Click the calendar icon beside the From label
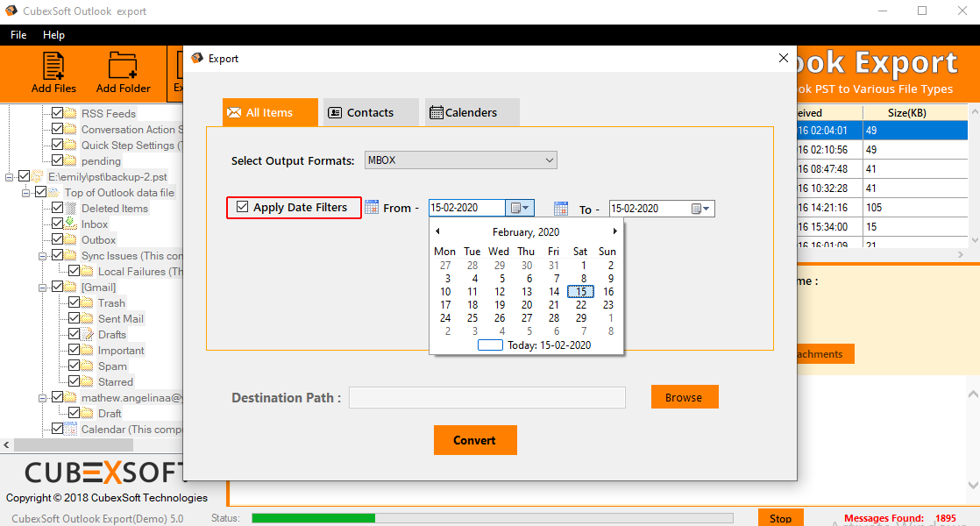Screen dimensions: 980x526 tap(372, 208)
